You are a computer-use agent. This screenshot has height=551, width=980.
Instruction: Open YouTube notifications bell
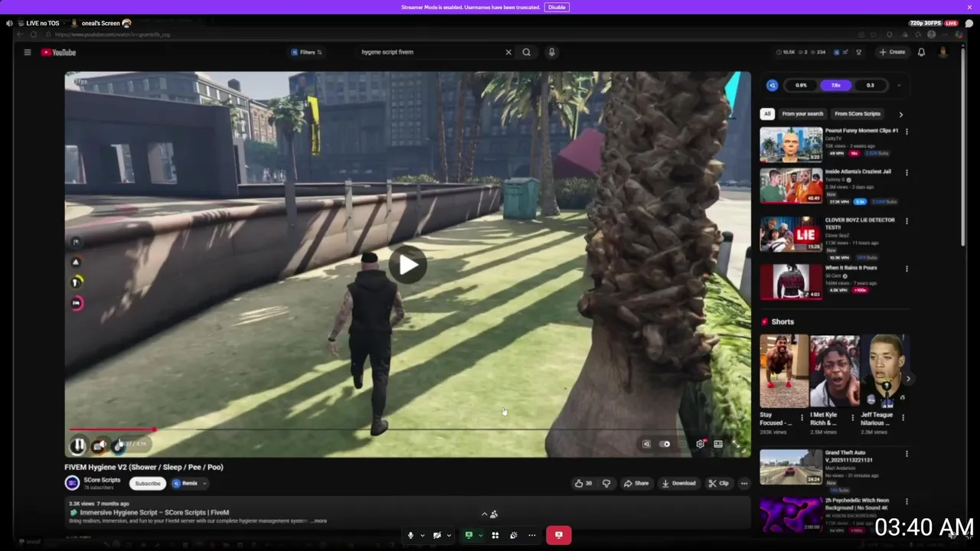pos(921,52)
